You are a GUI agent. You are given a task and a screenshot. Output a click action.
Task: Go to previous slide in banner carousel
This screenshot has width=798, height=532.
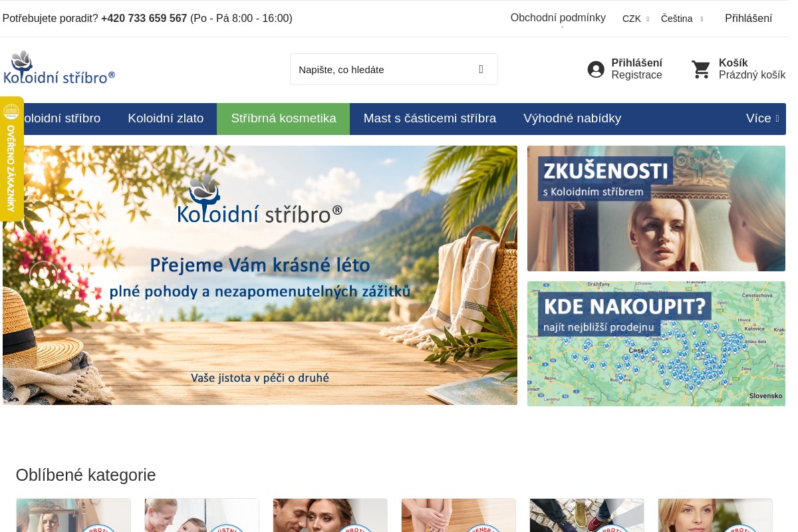pos(44,275)
